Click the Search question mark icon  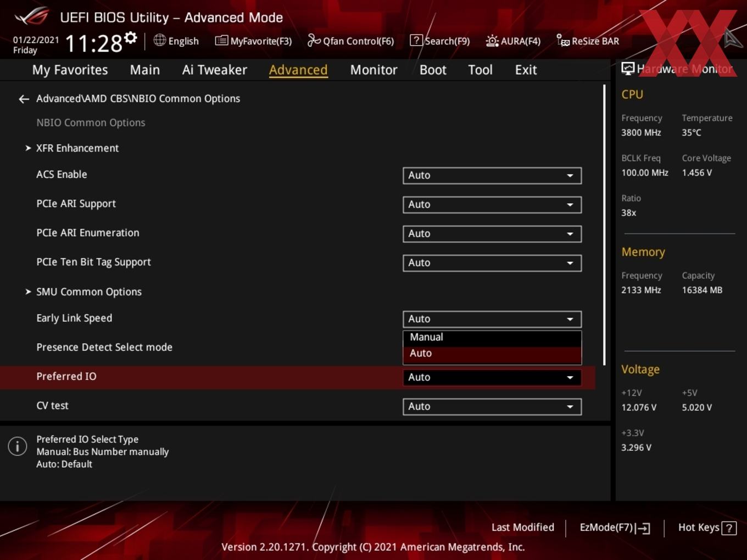tap(416, 40)
